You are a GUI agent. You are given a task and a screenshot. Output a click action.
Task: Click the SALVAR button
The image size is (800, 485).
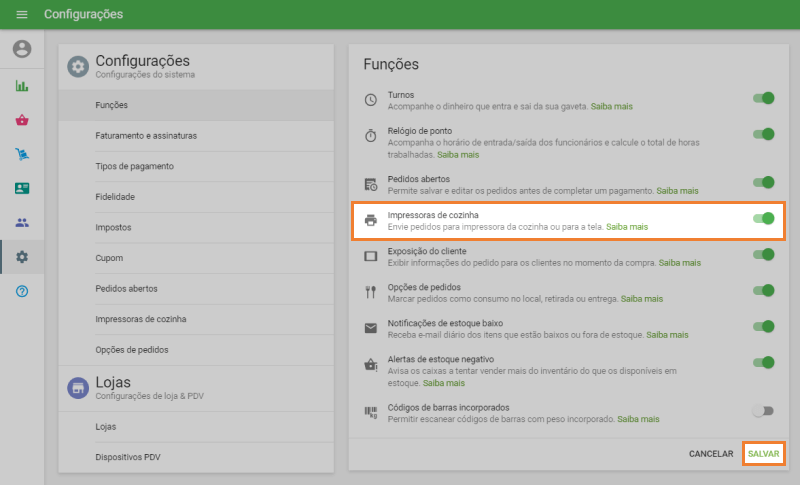point(763,454)
